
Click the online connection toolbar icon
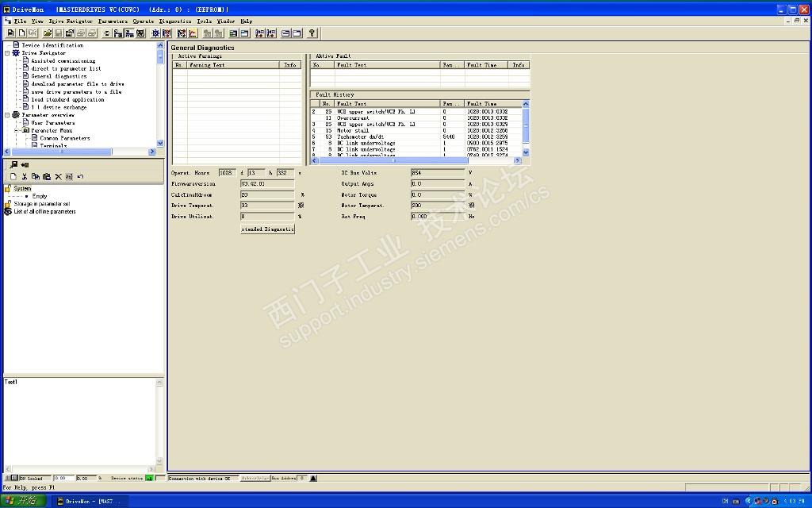(129, 33)
